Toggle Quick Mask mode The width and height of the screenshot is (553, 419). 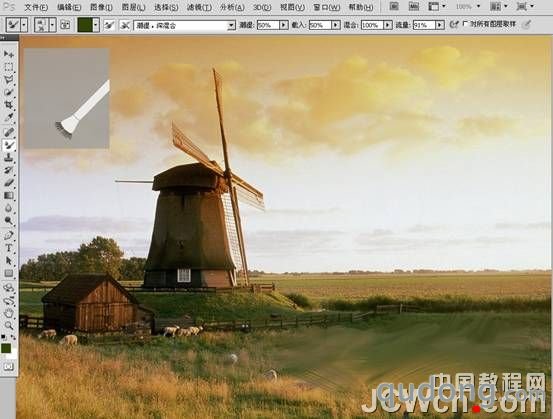pos(8,367)
